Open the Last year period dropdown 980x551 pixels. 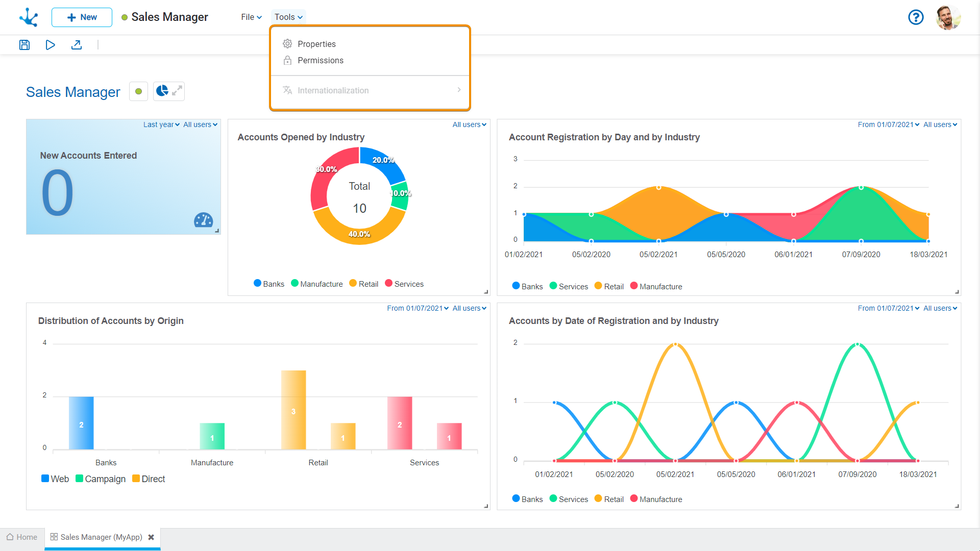(161, 124)
